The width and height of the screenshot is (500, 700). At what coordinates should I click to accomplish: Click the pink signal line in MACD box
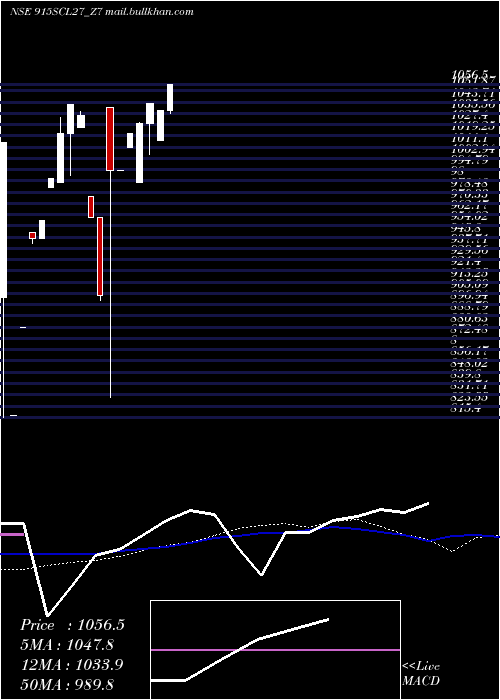(275, 650)
